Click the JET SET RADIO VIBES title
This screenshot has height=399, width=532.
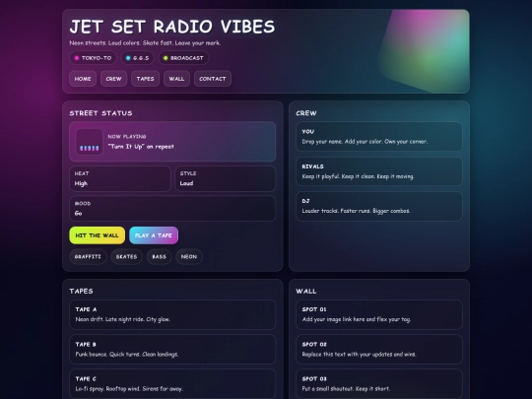click(172, 27)
